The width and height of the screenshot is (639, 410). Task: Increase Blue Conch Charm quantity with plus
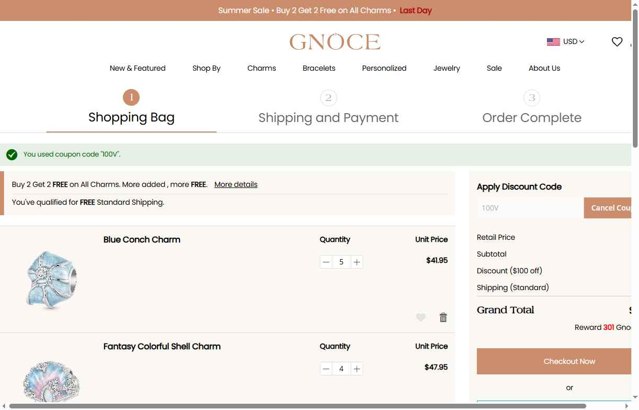357,262
